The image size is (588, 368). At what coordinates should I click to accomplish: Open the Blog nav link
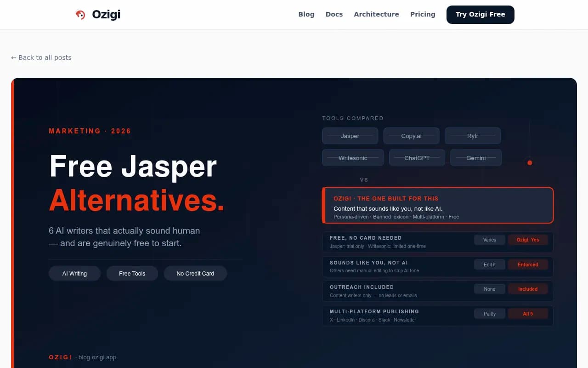point(306,14)
